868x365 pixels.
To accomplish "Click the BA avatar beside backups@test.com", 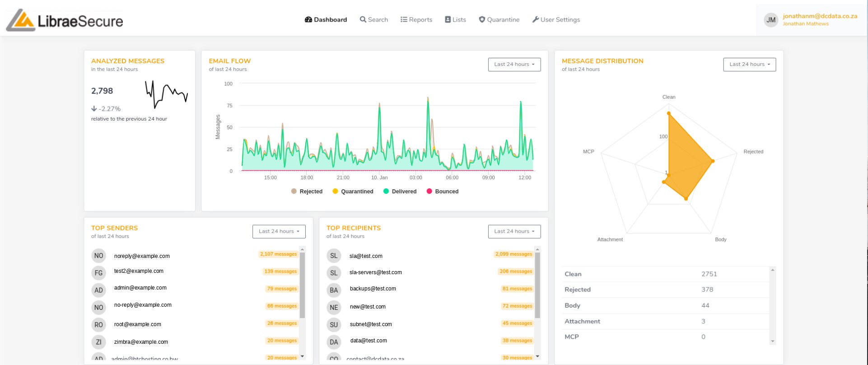I will tap(334, 290).
